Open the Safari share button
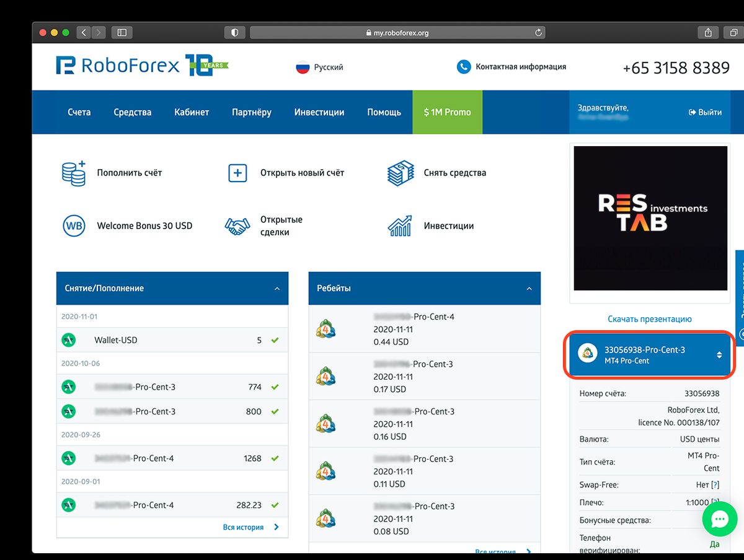This screenshot has width=744, height=560. (708, 32)
